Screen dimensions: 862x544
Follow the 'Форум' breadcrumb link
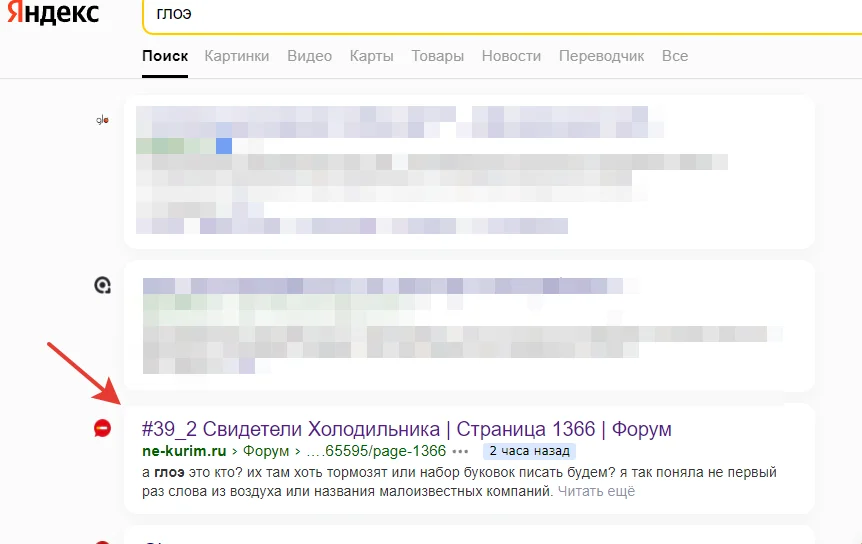click(x=266, y=451)
